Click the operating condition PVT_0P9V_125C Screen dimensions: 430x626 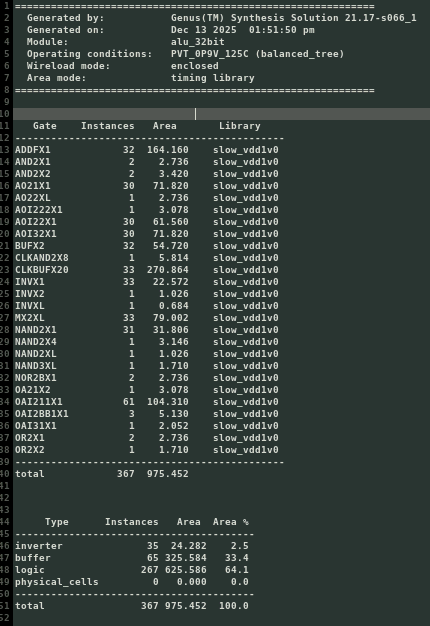[x=210, y=54]
